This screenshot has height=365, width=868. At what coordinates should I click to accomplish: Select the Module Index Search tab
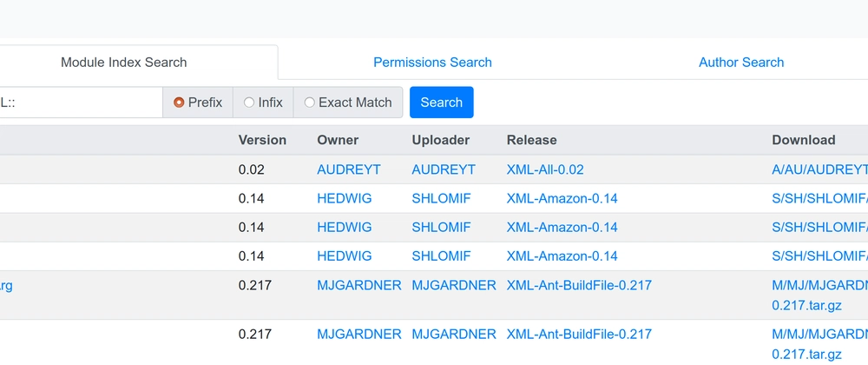click(x=123, y=62)
